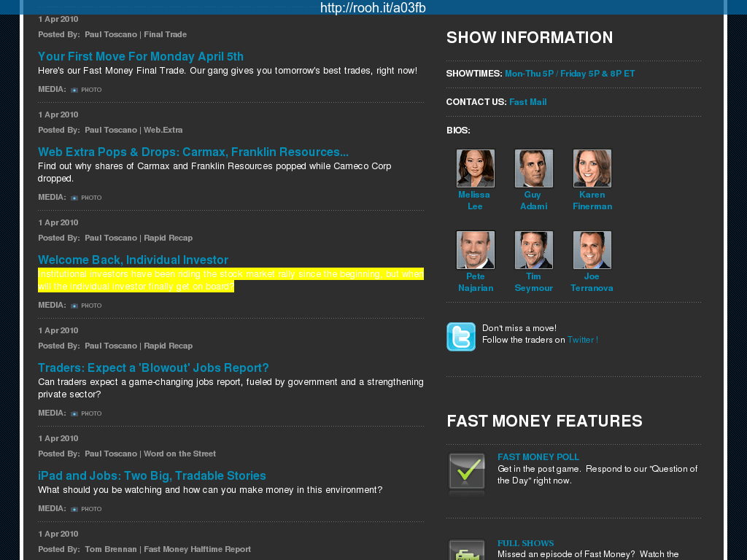
Task: Click photo icon under iPad and Jobs article
Action: 74,509
